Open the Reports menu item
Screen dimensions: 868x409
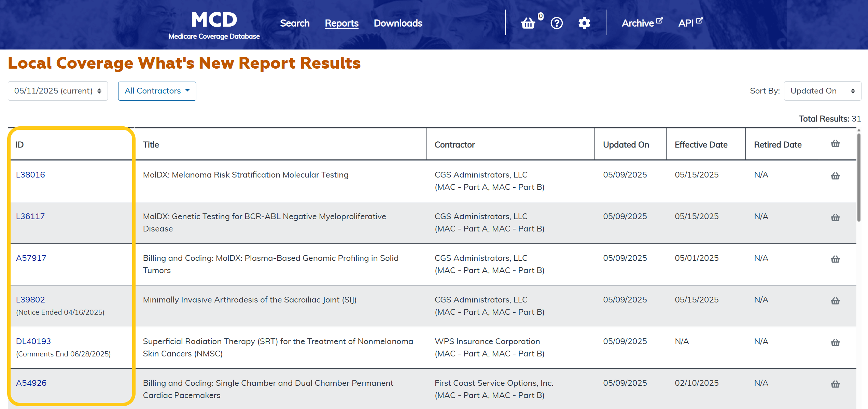click(x=341, y=23)
